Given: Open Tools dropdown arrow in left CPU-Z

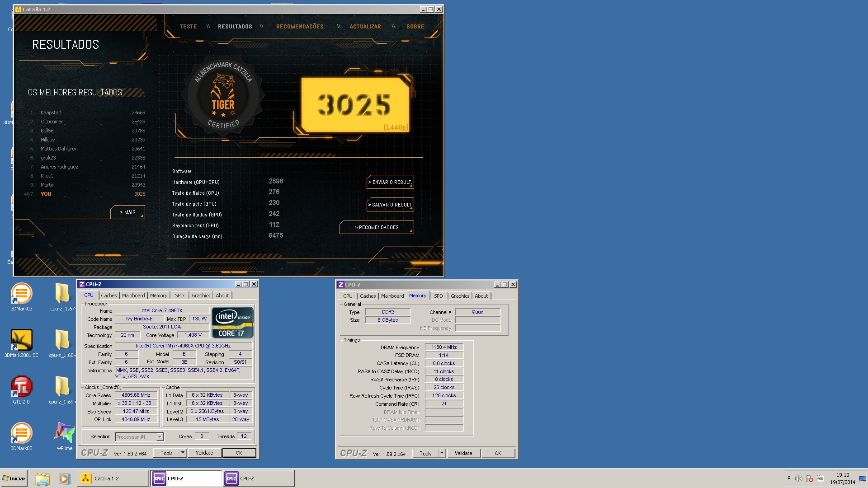Looking at the screenshot, I should click(x=183, y=453).
